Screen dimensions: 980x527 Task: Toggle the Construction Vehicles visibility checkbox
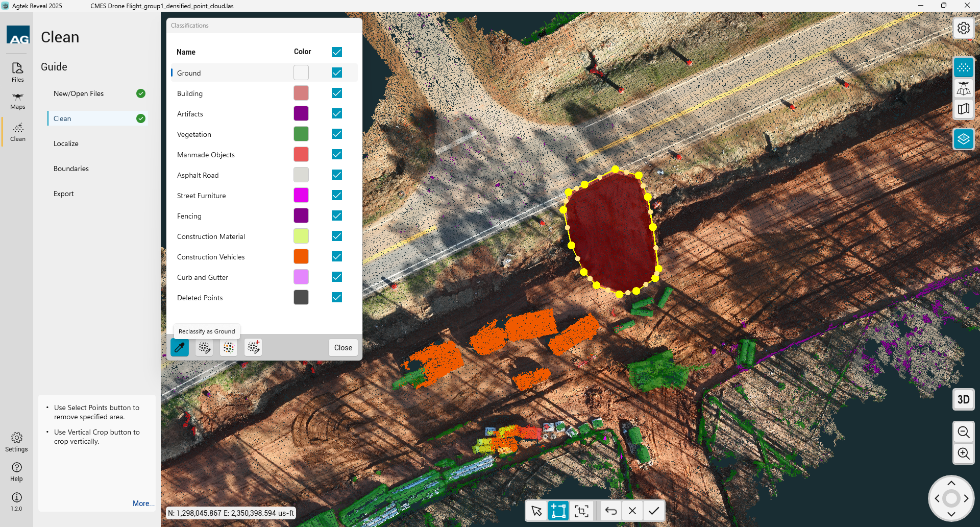tap(337, 256)
